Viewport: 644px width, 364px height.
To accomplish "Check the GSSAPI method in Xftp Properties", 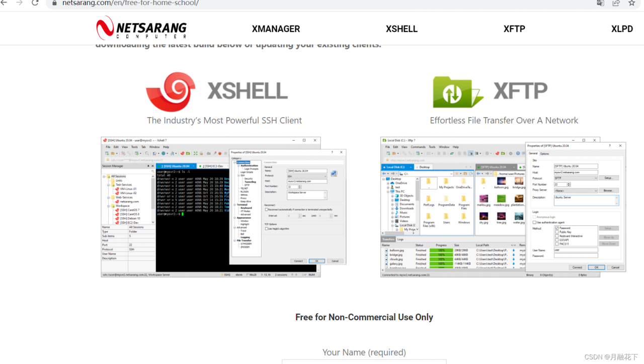I will pyautogui.click(x=557, y=240).
